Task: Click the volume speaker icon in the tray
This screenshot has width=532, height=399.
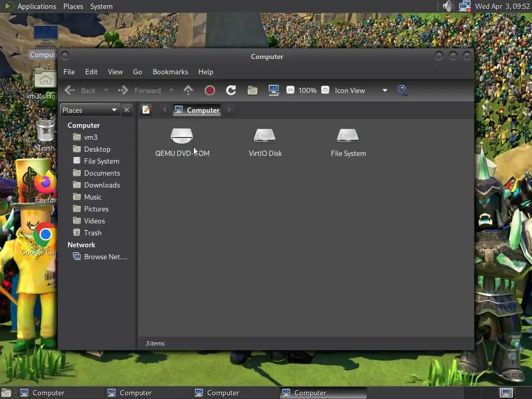Action: click(x=447, y=6)
